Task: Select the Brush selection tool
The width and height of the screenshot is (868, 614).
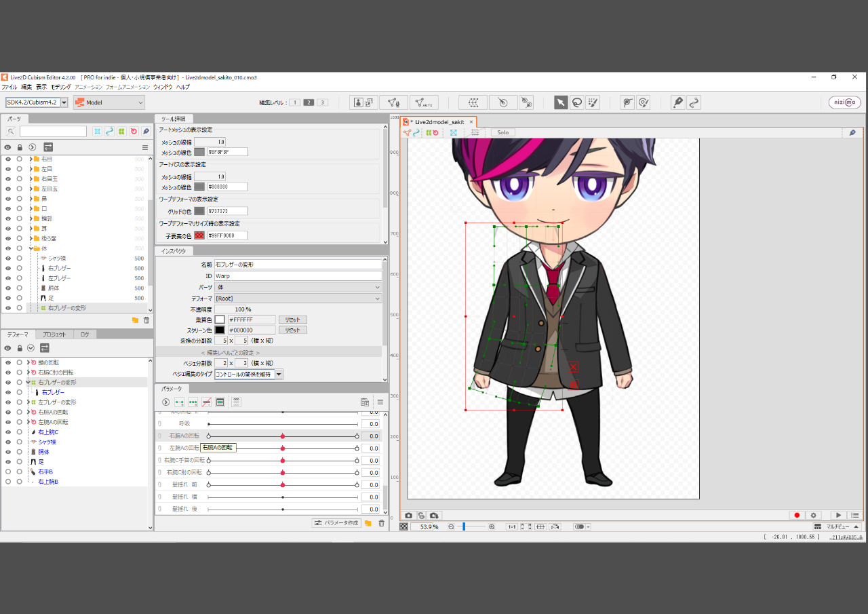Action: 593,102
